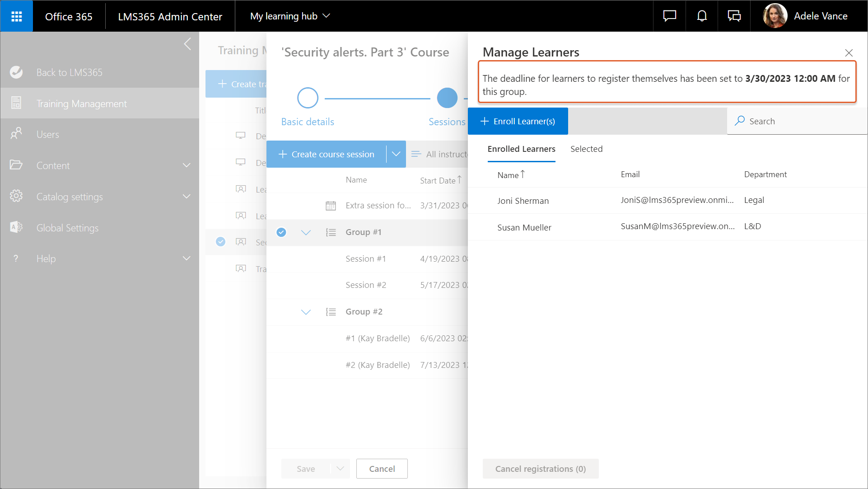Screen dimensions: 868x489
Task: Click Adele Vance profile picture
Action: [x=775, y=16]
